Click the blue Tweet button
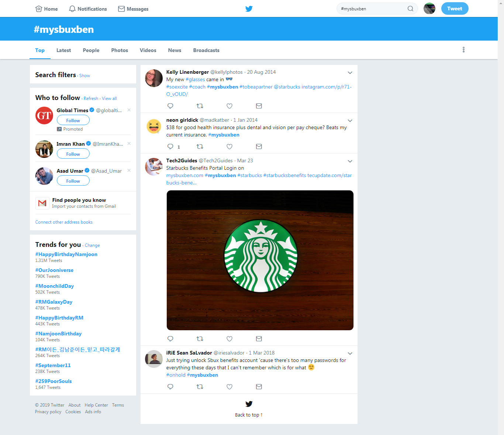The width and height of the screenshot is (504, 435). pyautogui.click(x=455, y=8)
